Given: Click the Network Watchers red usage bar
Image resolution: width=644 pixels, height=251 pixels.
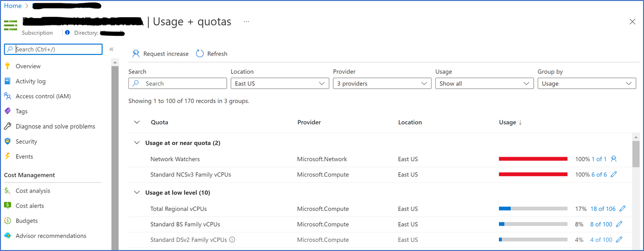Looking at the screenshot, I should click(533, 159).
